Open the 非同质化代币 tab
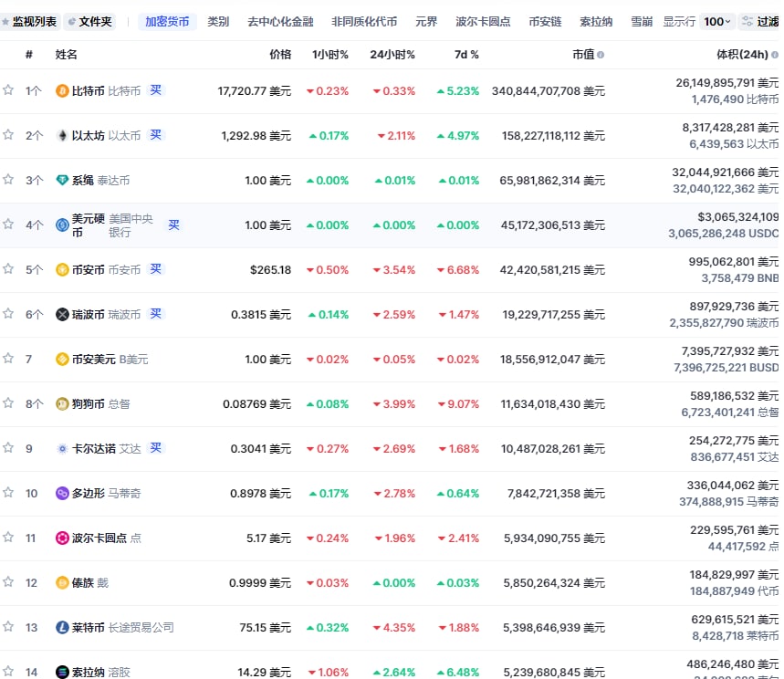The image size is (784, 679). [x=364, y=22]
